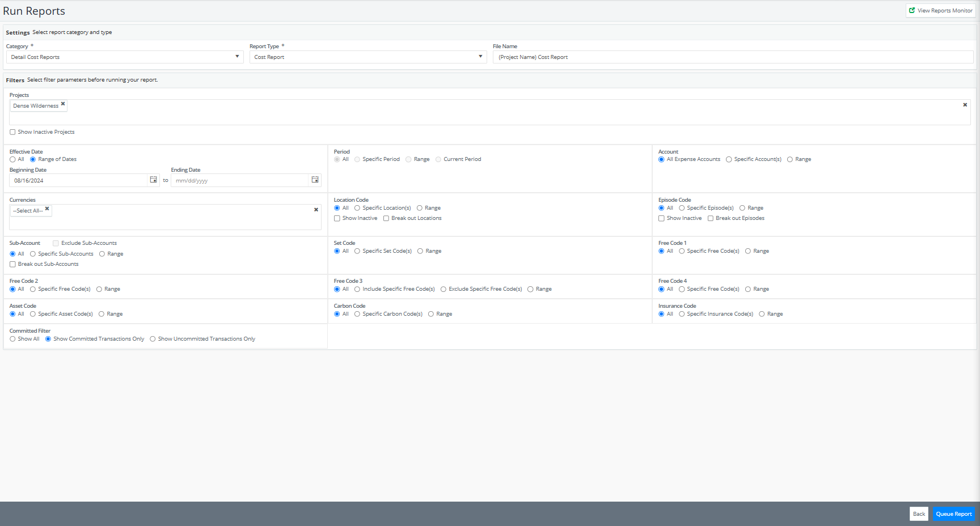Choose Specific Sub-Accounts option

pos(33,254)
